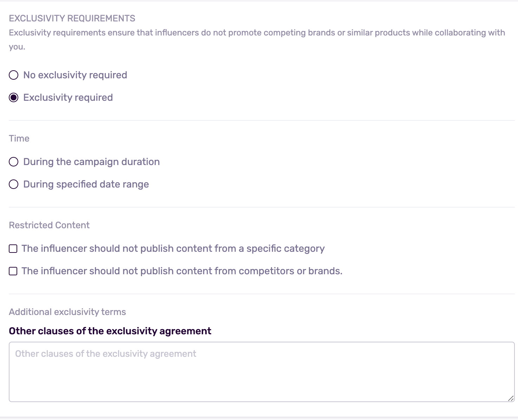Screen dimensions: 518x420
Task: Click the 'No exclusivity required' label text
Action: [x=75, y=75]
